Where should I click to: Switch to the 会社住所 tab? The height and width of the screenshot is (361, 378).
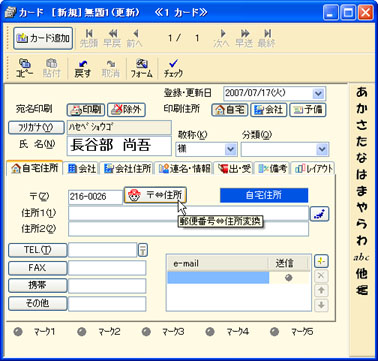point(127,169)
